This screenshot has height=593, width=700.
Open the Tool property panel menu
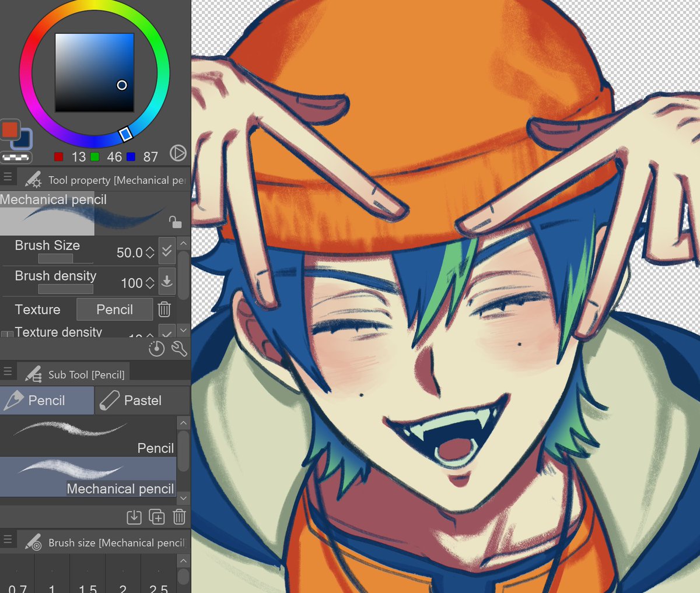[8, 177]
